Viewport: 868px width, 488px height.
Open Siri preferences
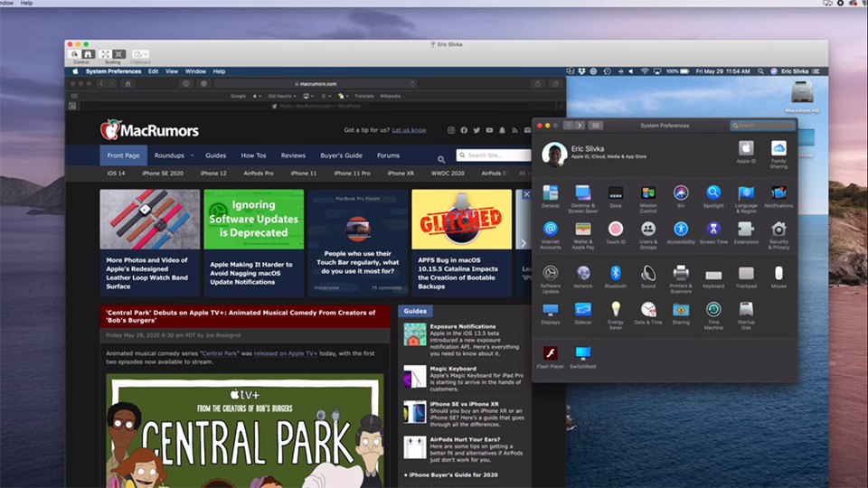point(681,196)
